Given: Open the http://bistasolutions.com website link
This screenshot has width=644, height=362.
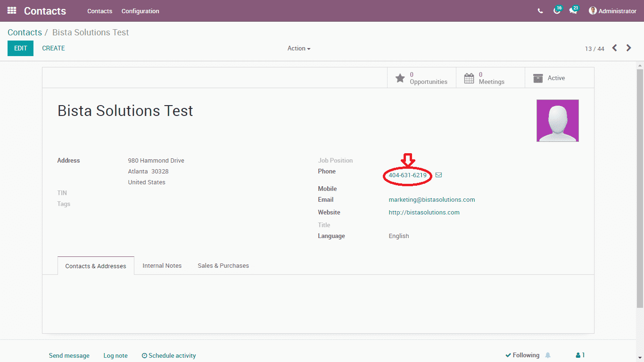Looking at the screenshot, I should point(424,213).
